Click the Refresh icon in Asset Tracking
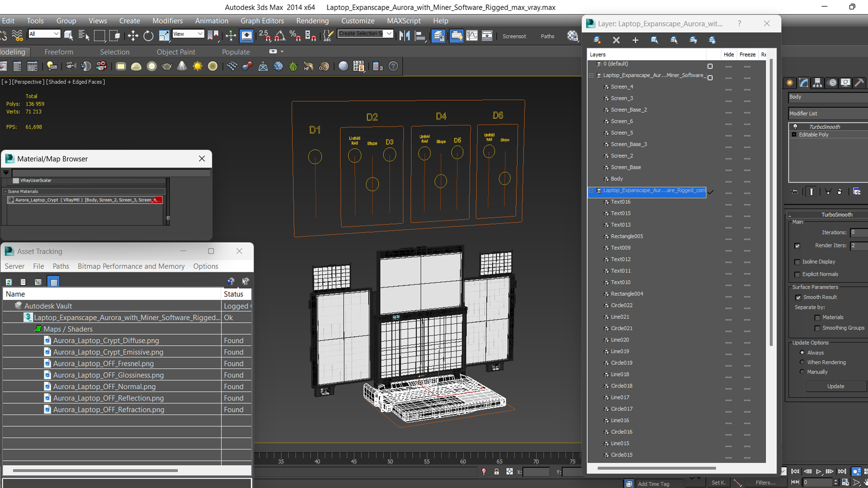 pos(9,282)
